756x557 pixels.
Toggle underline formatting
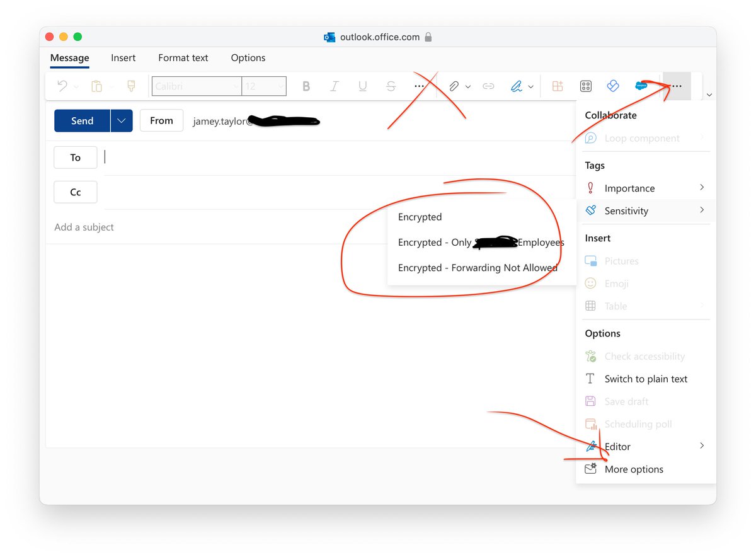[x=362, y=86]
